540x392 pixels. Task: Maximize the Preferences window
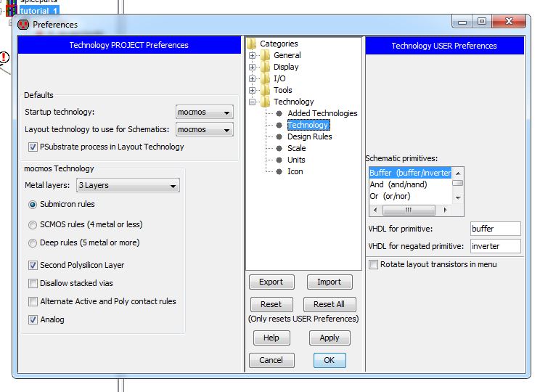coord(482,21)
